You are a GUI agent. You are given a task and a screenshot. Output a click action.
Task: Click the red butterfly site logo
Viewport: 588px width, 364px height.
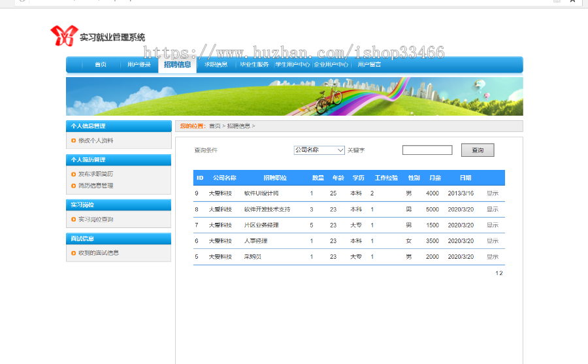coord(64,36)
